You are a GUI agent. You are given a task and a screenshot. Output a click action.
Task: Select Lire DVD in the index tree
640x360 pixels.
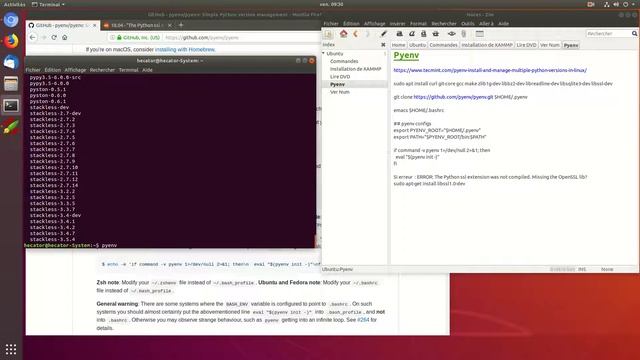tap(340, 77)
